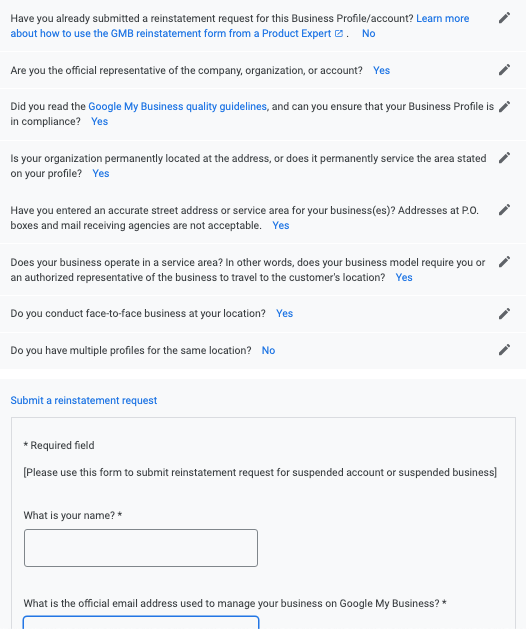530x629 pixels.
Task: Click the What is your name field
Action: point(141,548)
